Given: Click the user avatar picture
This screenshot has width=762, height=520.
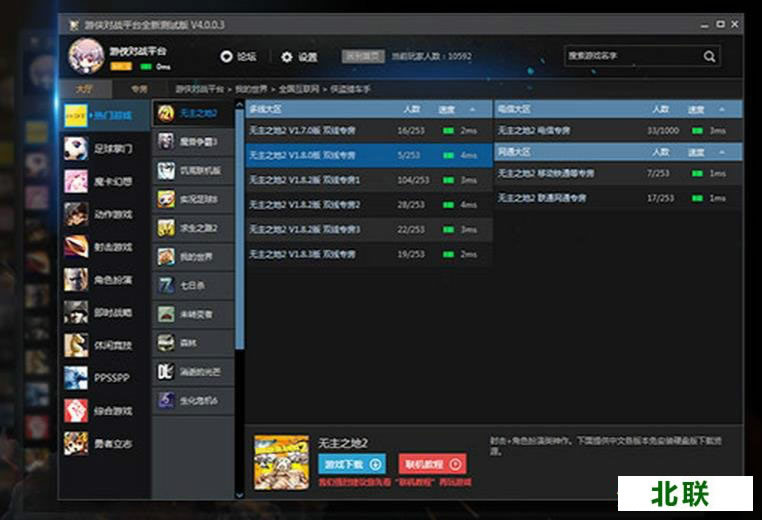Looking at the screenshot, I should click(x=86, y=56).
